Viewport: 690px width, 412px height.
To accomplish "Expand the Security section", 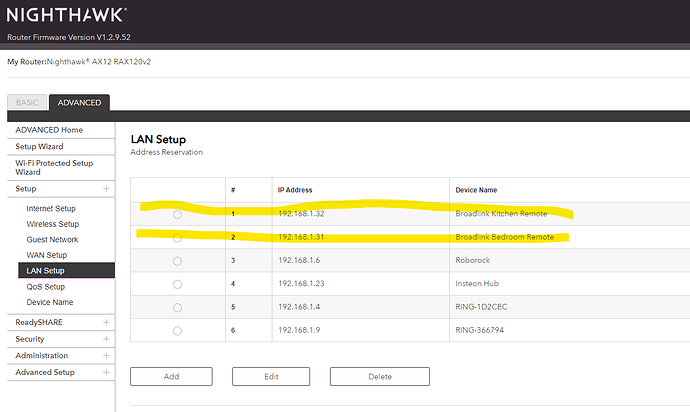I will pos(106,339).
